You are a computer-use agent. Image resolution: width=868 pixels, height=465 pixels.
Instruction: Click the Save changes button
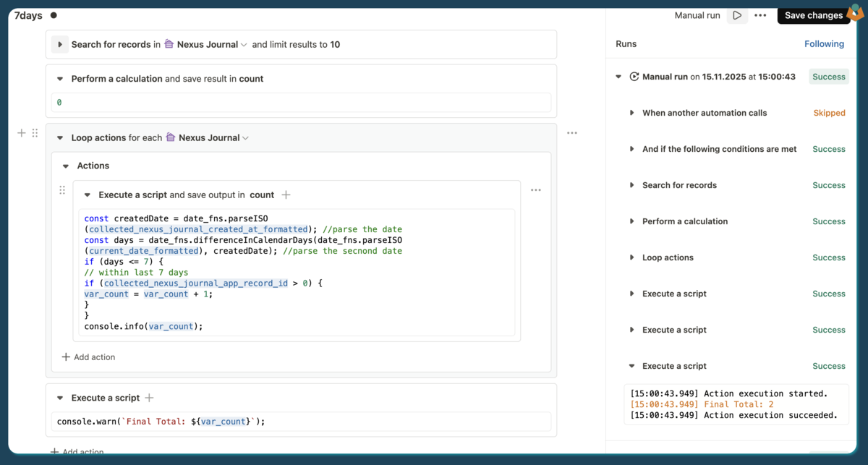tap(813, 15)
